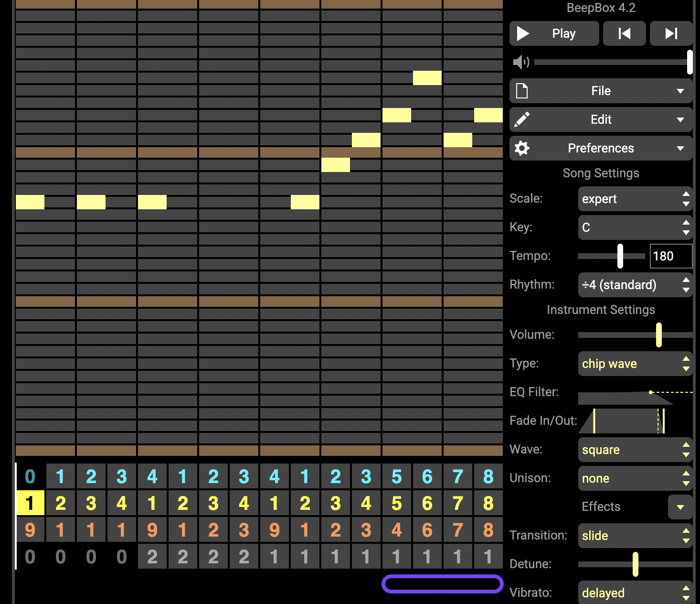
Task: Open the Vibrato dropdown set to delayed
Action: (x=635, y=593)
